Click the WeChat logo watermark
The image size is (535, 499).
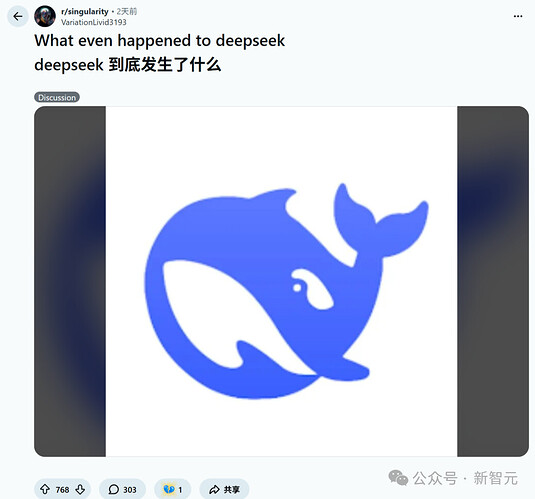click(x=398, y=477)
